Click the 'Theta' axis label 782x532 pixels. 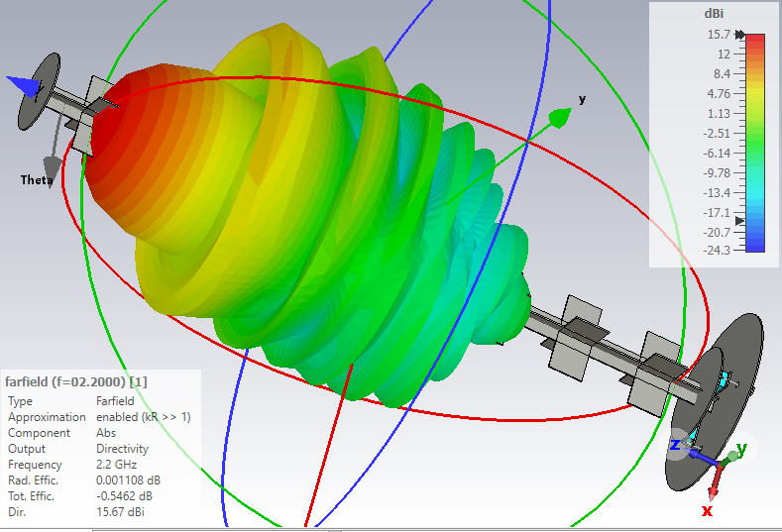tap(37, 179)
